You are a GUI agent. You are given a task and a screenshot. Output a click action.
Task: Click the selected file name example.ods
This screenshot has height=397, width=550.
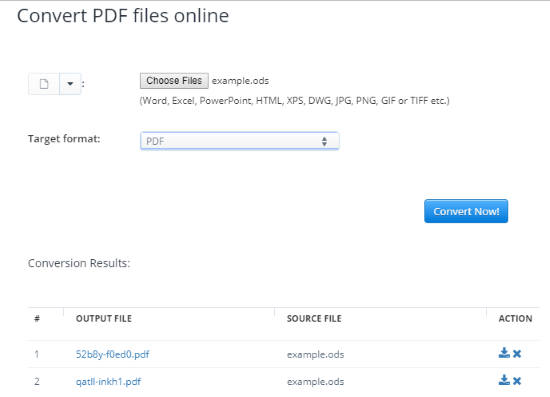pos(240,81)
